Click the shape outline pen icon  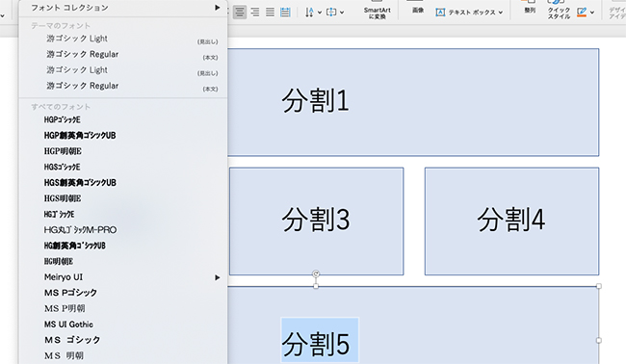click(x=582, y=13)
